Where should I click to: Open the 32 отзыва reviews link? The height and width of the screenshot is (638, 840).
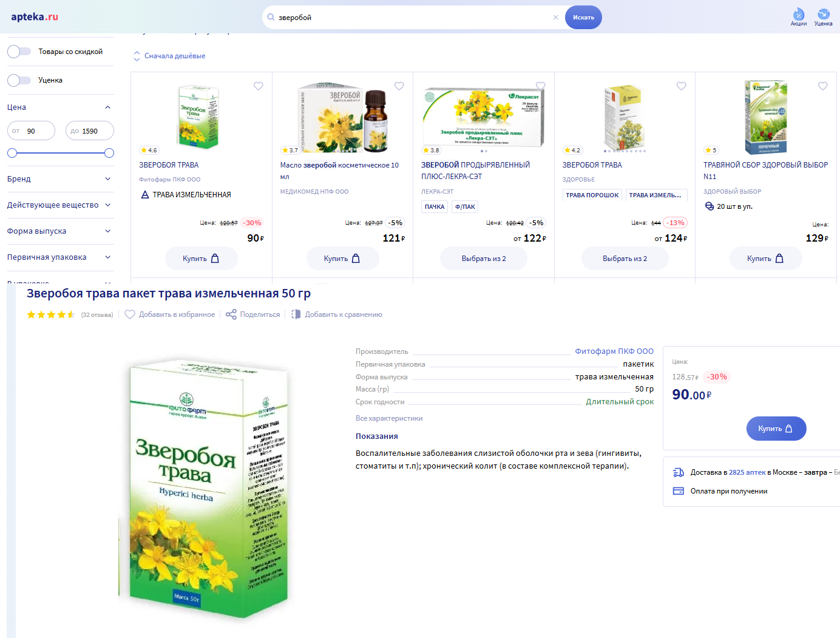[x=97, y=315]
